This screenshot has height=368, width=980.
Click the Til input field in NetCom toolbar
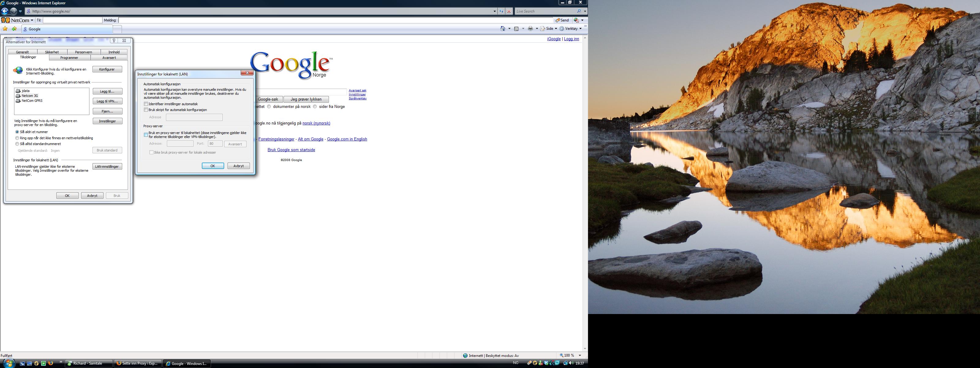pos(72,20)
